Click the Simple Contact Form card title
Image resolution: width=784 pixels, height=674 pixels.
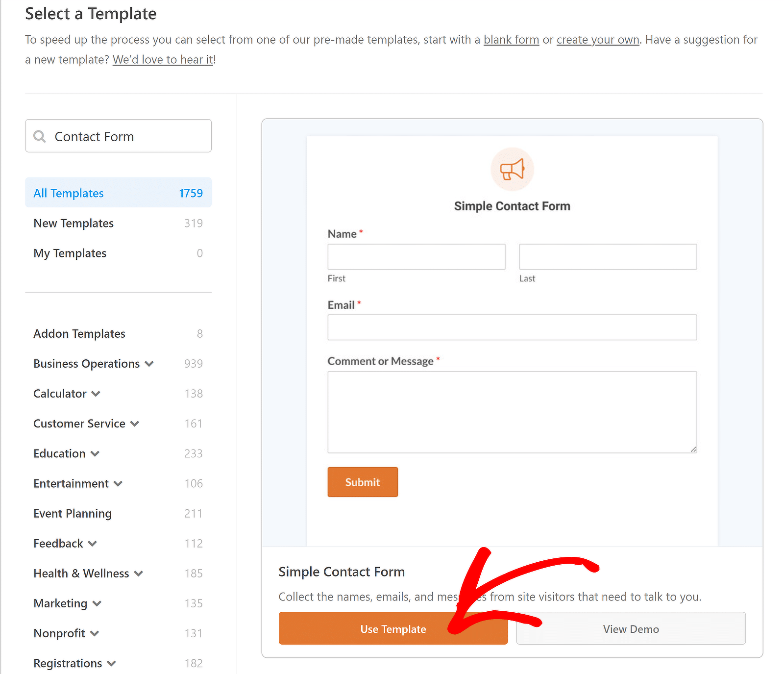(342, 572)
